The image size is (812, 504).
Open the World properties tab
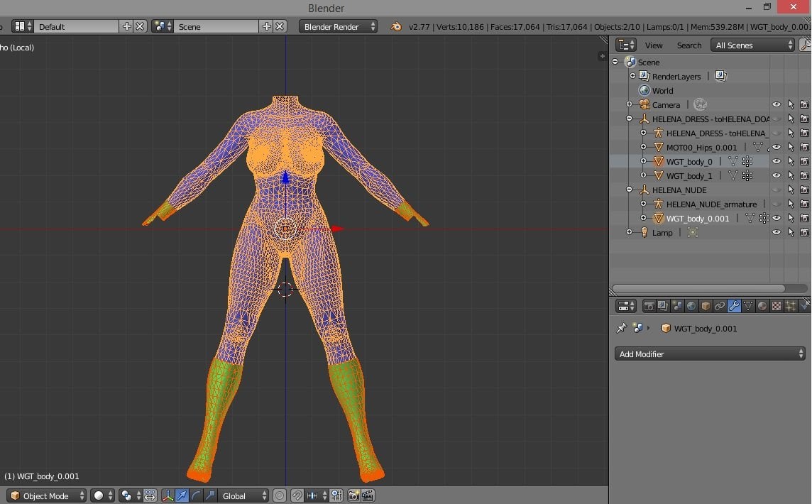point(691,306)
